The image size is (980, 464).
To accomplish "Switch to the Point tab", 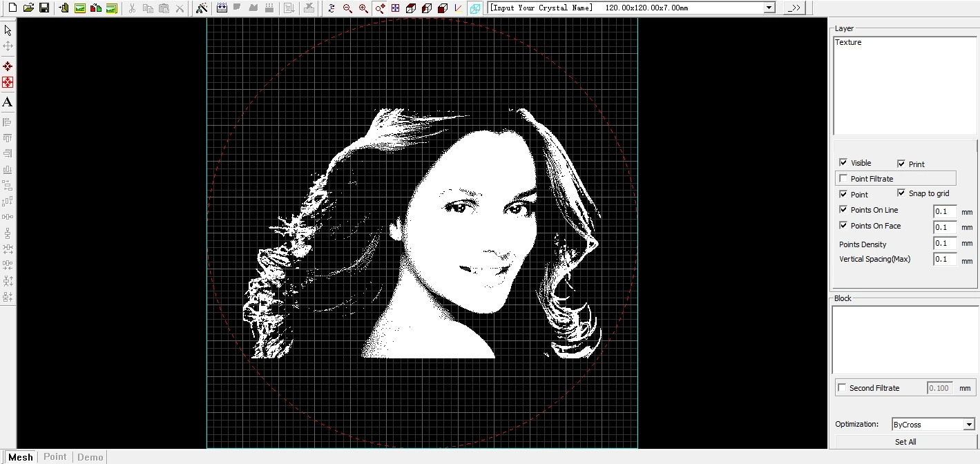I will [55, 457].
